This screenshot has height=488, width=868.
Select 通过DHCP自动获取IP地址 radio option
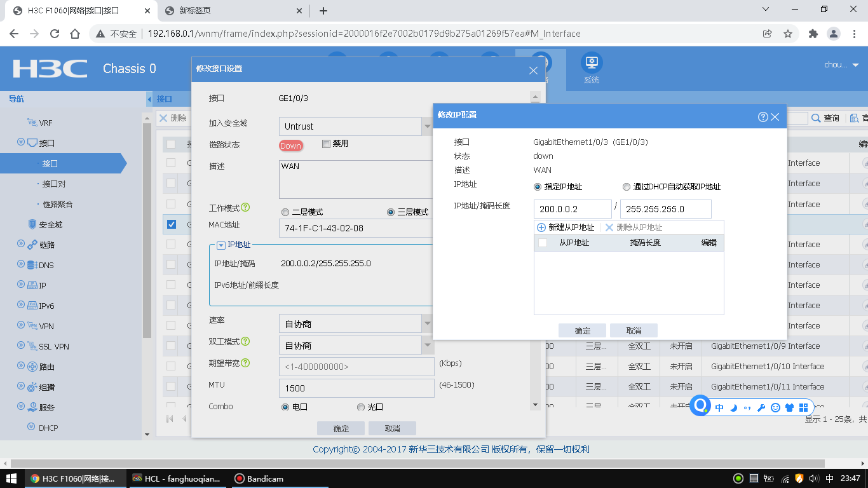(627, 187)
